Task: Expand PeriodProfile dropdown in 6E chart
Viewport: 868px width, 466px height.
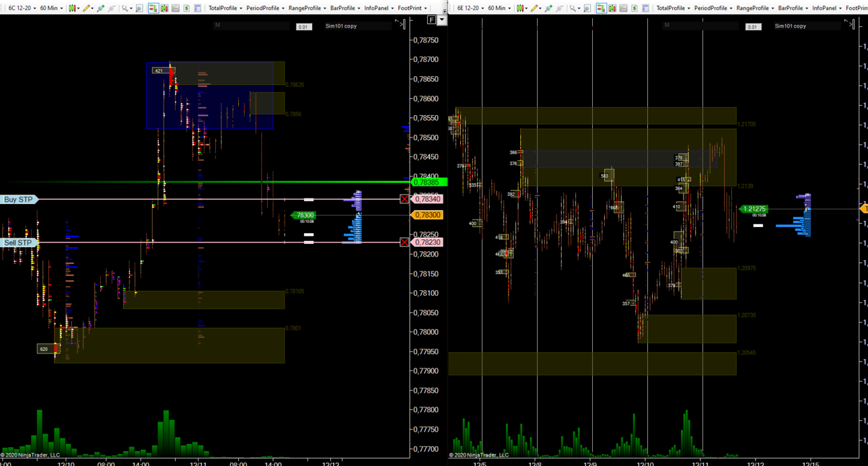Action: (713, 8)
